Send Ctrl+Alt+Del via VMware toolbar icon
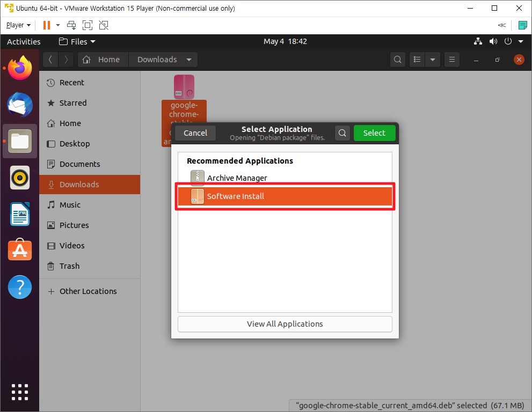Viewport: 532px width, 412px height. (x=71, y=25)
